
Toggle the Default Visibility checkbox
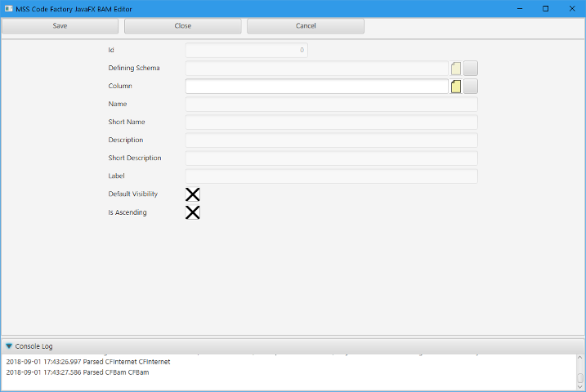pyautogui.click(x=193, y=194)
